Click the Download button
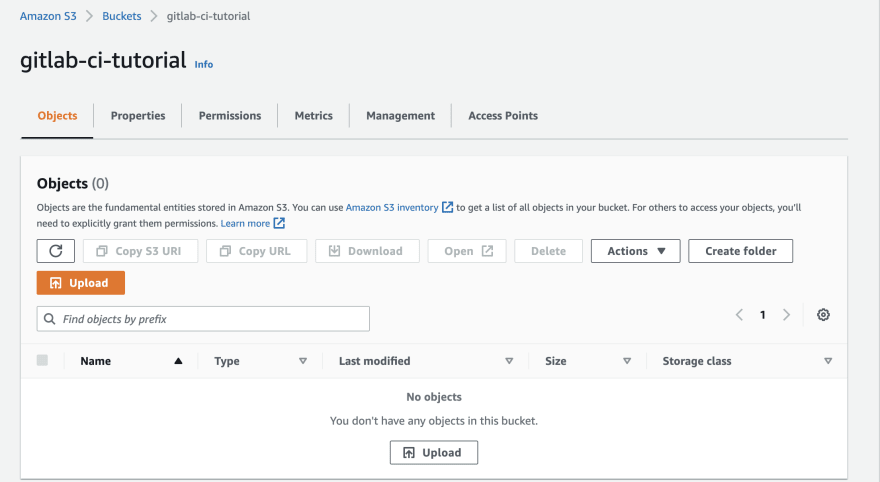880x482 pixels. (367, 251)
